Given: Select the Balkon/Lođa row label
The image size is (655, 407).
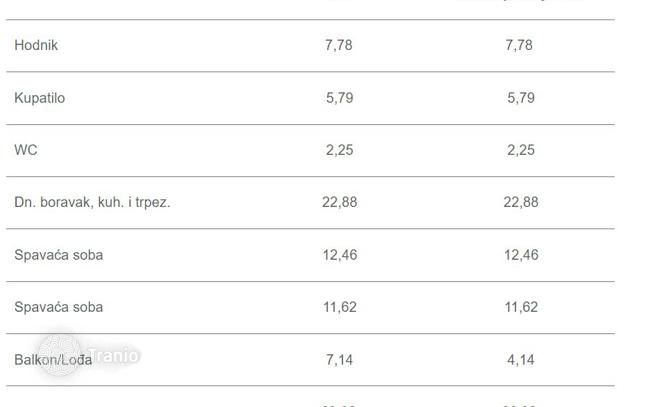Looking at the screenshot, I should click(53, 360).
